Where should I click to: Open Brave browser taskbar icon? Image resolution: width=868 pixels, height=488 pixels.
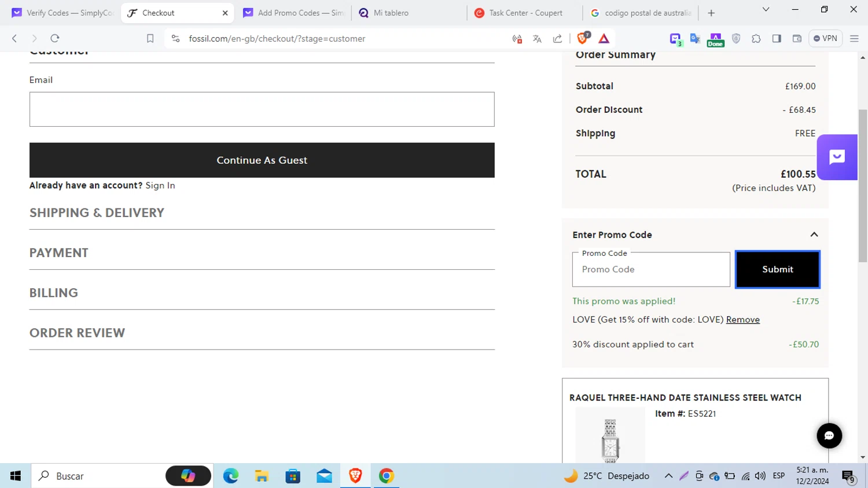355,476
